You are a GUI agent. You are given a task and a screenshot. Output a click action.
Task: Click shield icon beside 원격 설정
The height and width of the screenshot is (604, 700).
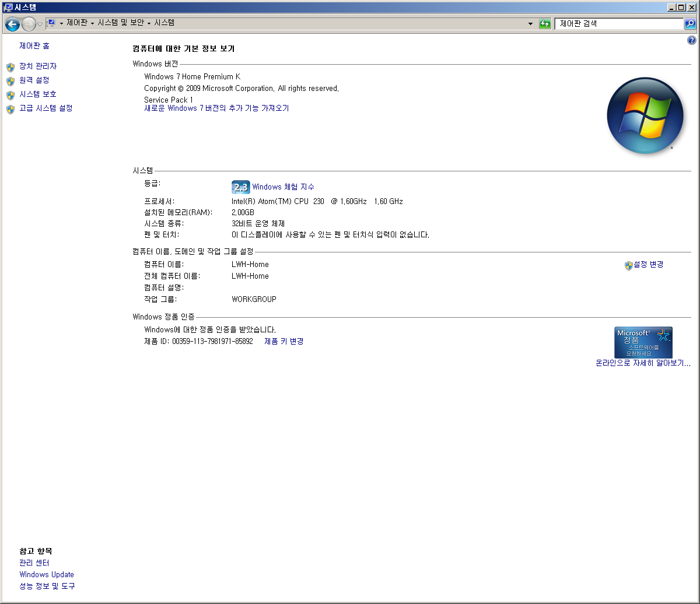click(10, 81)
